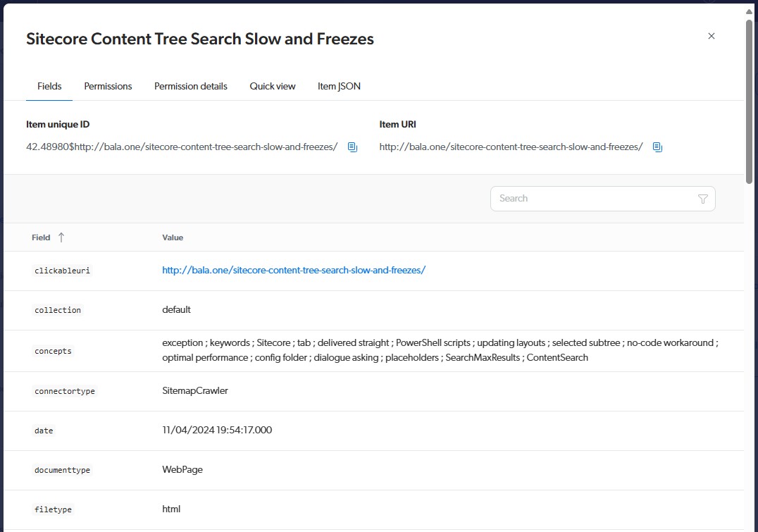Select the concepts field name
This screenshot has width=758, height=532.
53,351
